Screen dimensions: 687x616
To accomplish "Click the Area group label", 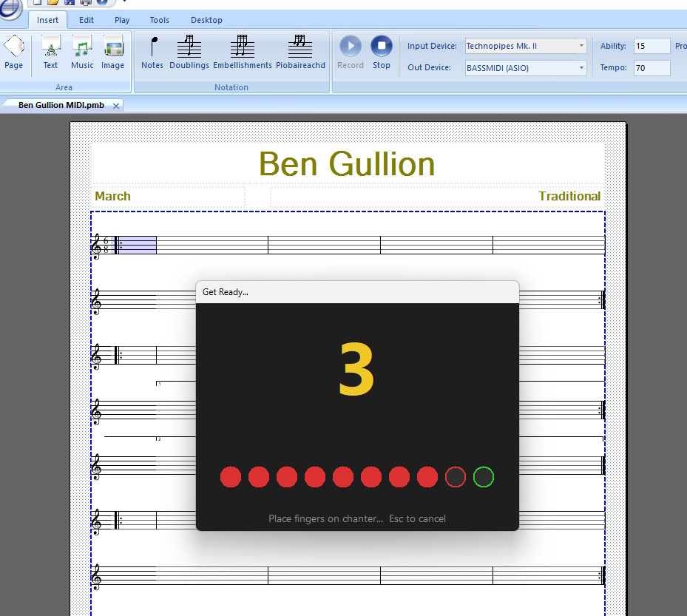I will pyautogui.click(x=64, y=87).
